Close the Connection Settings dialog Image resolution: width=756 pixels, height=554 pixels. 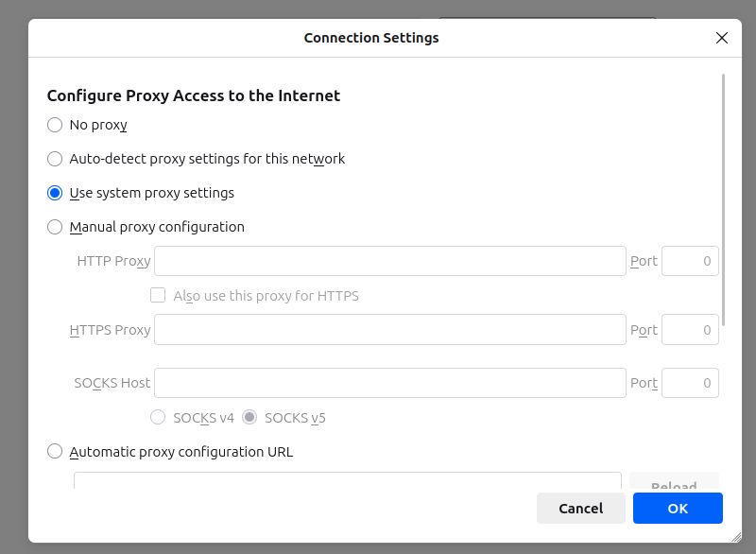[722, 38]
